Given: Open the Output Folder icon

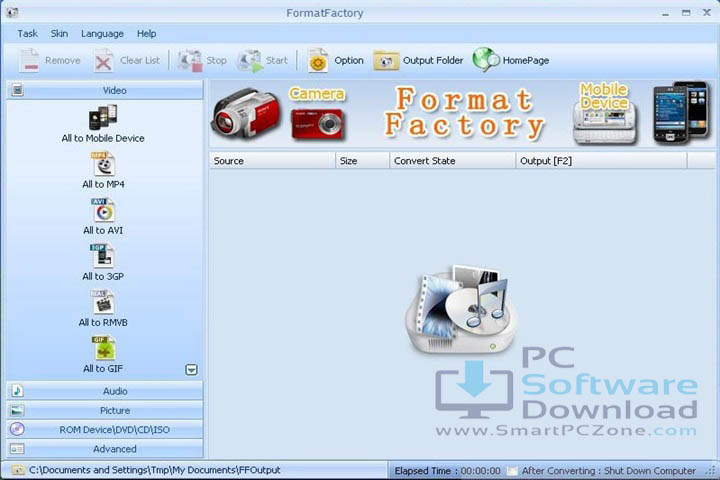Looking at the screenshot, I should pos(386,61).
